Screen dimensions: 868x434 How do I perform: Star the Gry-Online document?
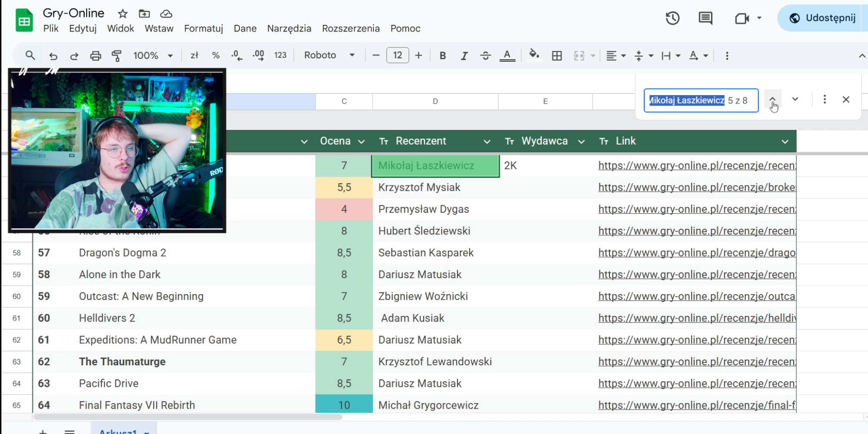123,14
